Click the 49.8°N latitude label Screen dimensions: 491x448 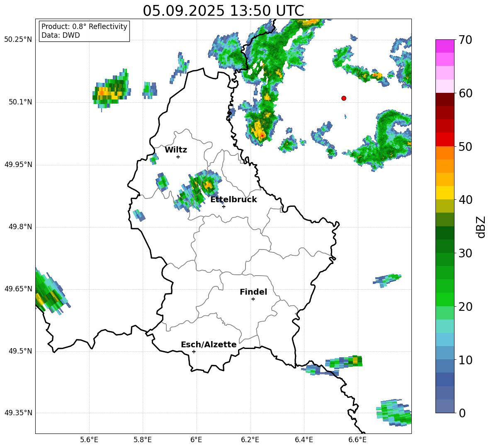(x=20, y=227)
